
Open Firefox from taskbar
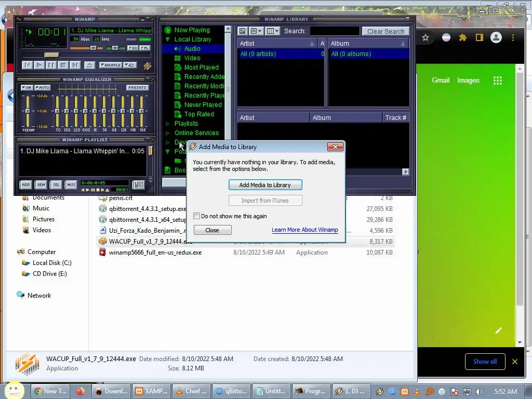81,391
